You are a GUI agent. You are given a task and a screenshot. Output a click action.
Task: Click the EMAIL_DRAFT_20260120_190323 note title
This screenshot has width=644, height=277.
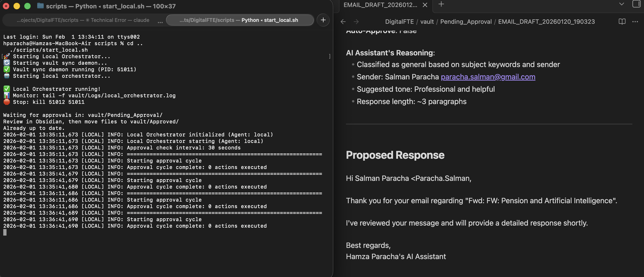pos(546,22)
